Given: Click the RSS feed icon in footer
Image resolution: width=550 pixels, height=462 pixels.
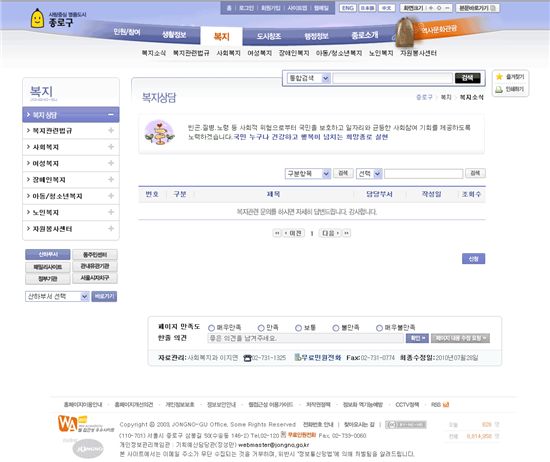Looking at the screenshot, I should [446, 404].
